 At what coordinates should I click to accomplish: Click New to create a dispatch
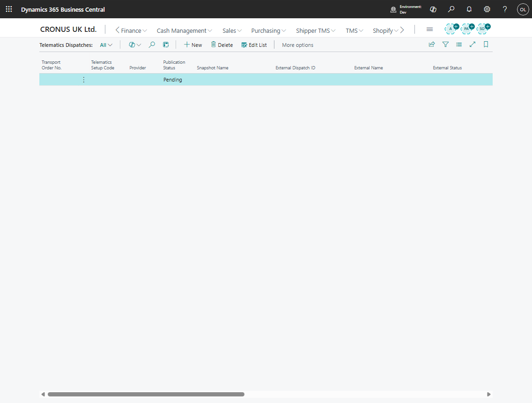pos(193,45)
